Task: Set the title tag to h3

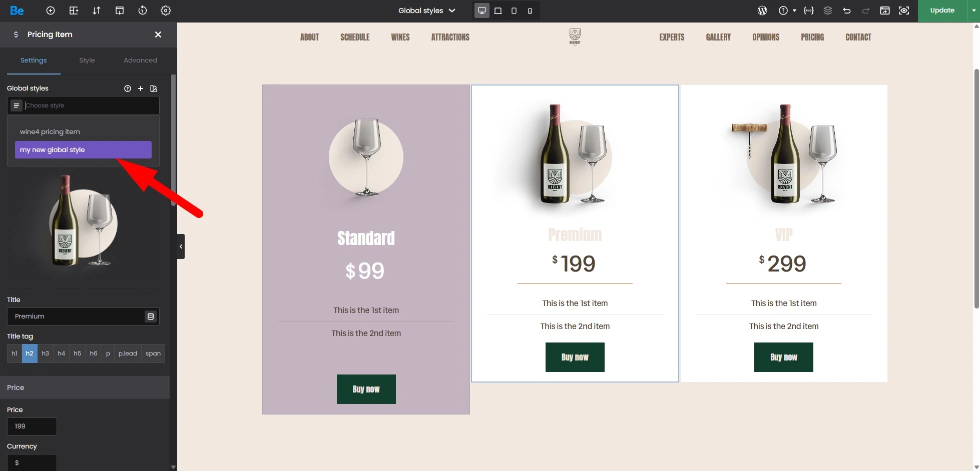Action: click(45, 353)
